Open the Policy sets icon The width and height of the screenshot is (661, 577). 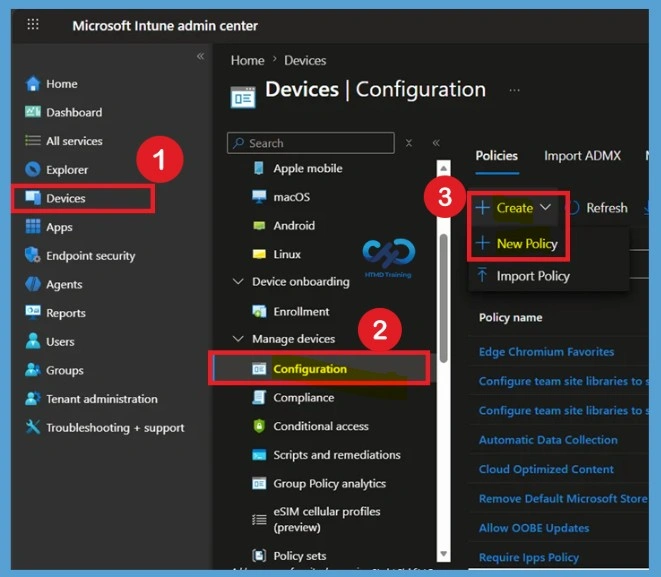click(259, 556)
